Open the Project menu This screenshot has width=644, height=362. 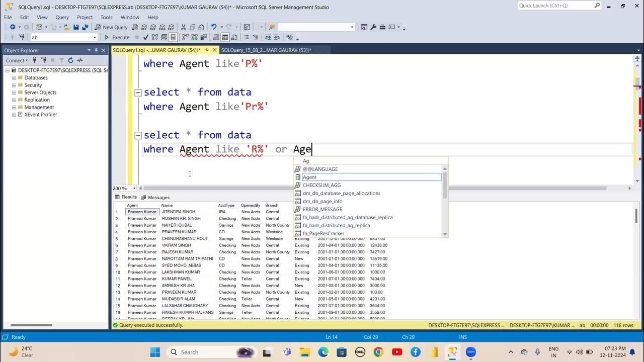click(x=85, y=17)
